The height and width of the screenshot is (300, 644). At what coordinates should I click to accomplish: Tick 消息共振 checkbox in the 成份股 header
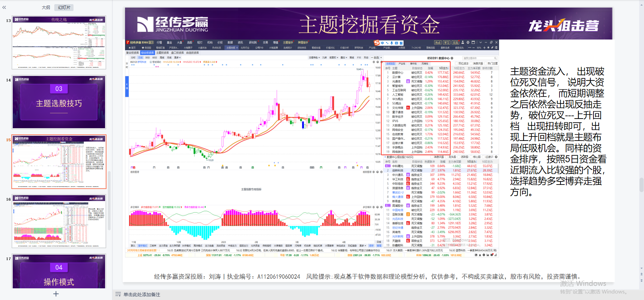432,157
